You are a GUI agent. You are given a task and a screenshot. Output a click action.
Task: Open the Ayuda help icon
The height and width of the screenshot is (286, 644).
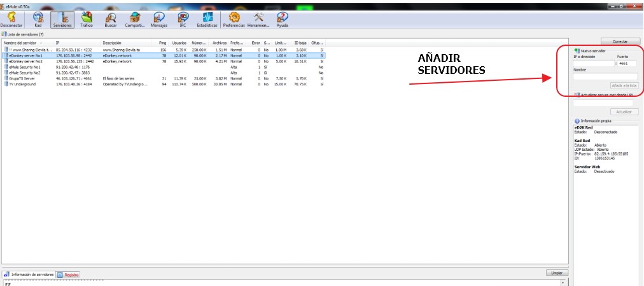coord(282,19)
